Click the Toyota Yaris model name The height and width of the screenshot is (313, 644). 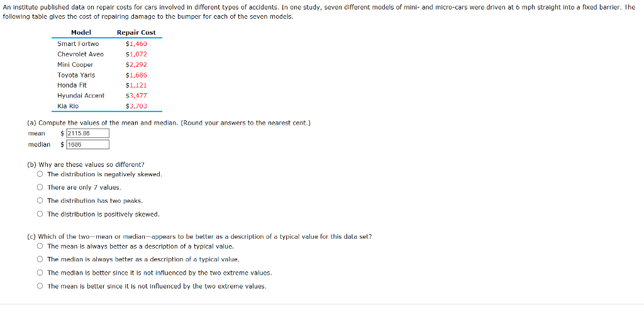pyautogui.click(x=76, y=75)
